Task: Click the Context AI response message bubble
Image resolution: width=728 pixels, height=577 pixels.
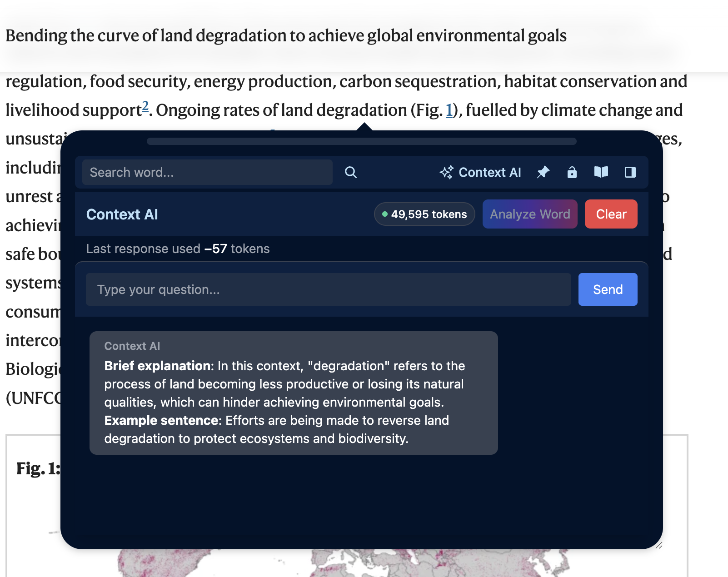Action: pos(294,393)
